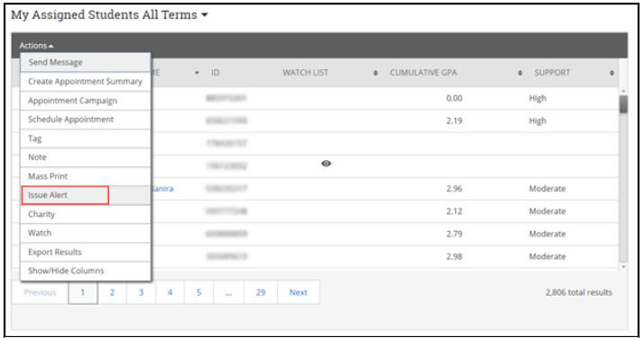Image resolution: width=644 pixels, height=338 pixels.
Task: Click the 2,806 total results text
Action: (x=578, y=292)
